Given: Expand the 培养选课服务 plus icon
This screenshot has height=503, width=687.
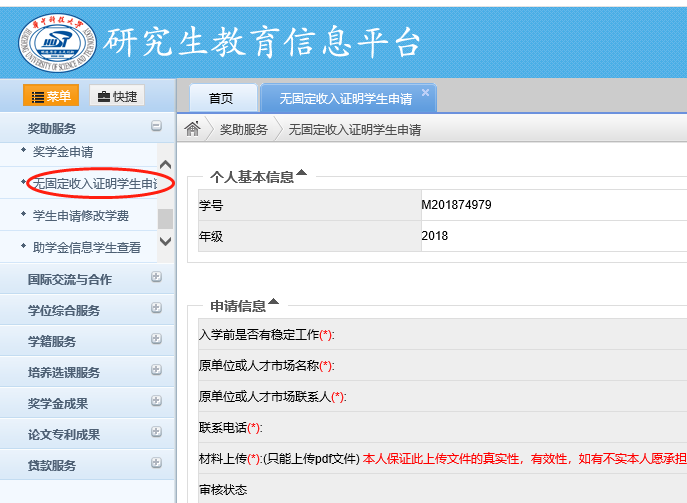Looking at the screenshot, I should (156, 372).
